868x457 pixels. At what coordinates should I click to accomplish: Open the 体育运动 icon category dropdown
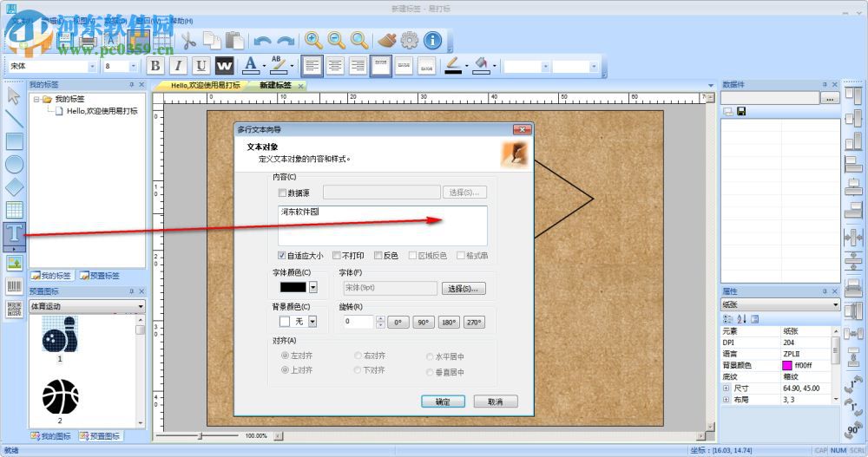coord(141,306)
